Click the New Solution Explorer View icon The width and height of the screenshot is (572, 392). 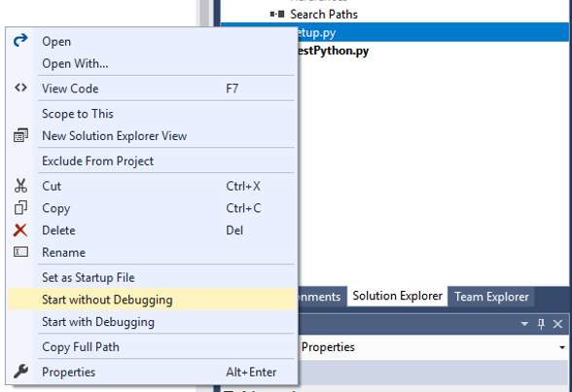pyautogui.click(x=20, y=135)
